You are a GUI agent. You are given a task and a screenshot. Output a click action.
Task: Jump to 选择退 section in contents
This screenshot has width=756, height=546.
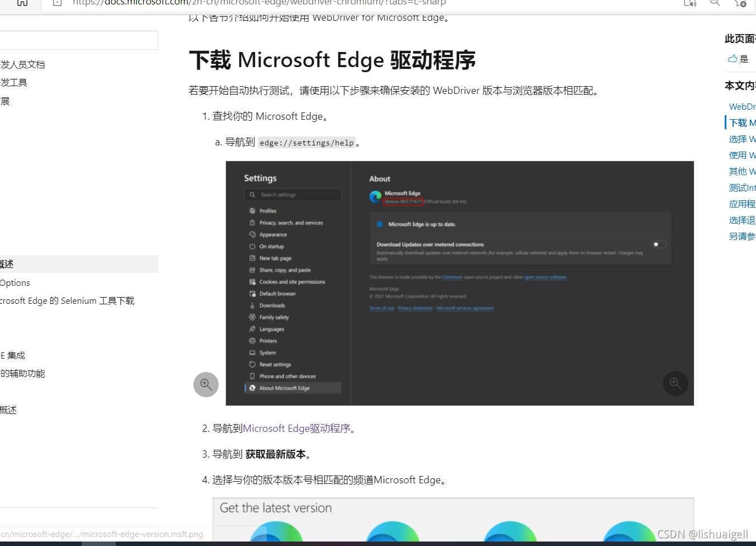[x=742, y=220]
